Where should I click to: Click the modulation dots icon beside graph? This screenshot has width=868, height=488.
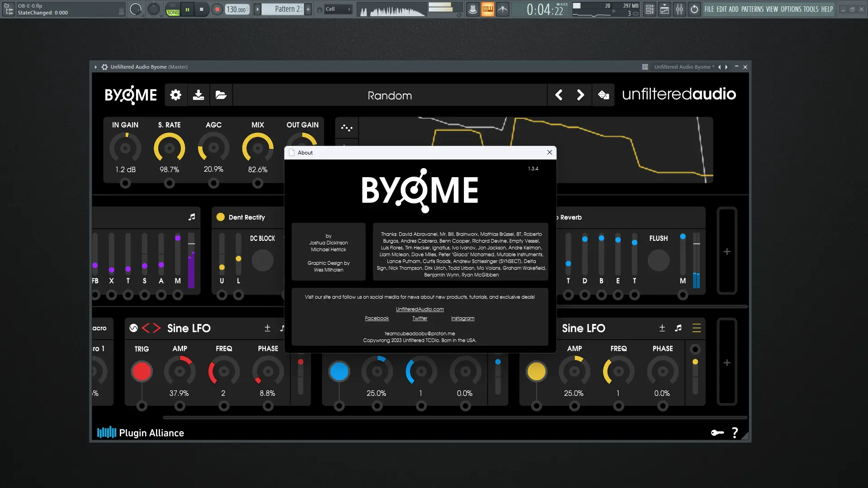point(347,128)
